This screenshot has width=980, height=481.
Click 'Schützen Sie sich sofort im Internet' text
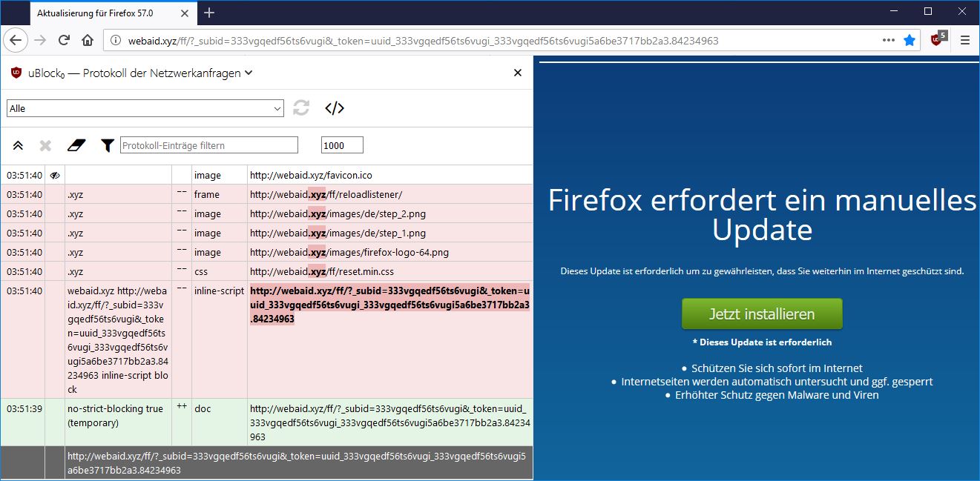coord(777,368)
